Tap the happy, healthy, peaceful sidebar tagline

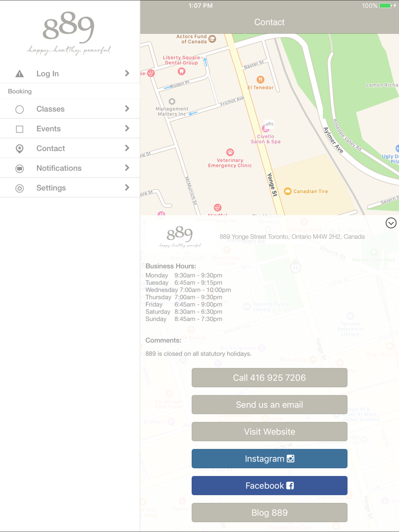(x=69, y=50)
